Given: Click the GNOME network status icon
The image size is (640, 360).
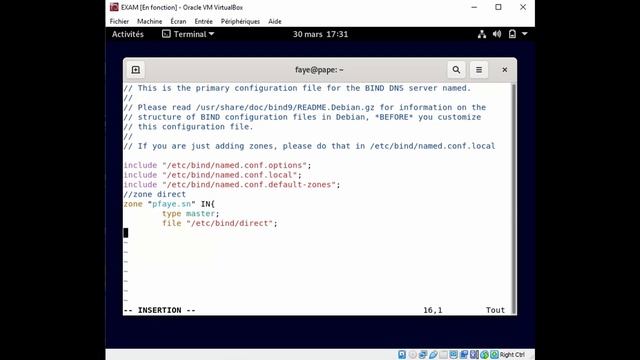Looking at the screenshot, I should tap(482, 34).
